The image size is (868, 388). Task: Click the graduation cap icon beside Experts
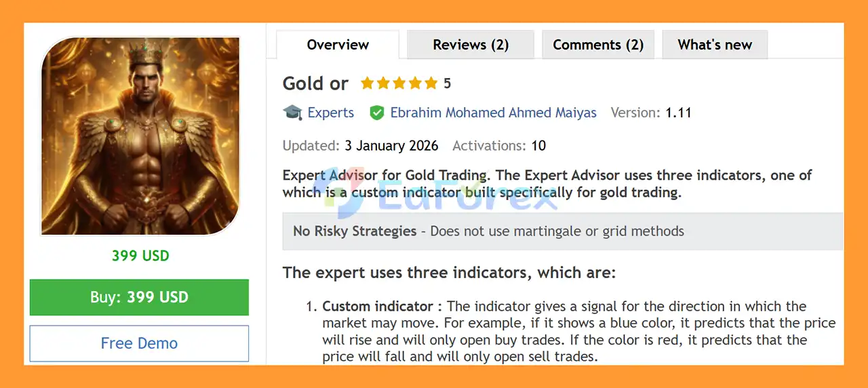click(292, 113)
